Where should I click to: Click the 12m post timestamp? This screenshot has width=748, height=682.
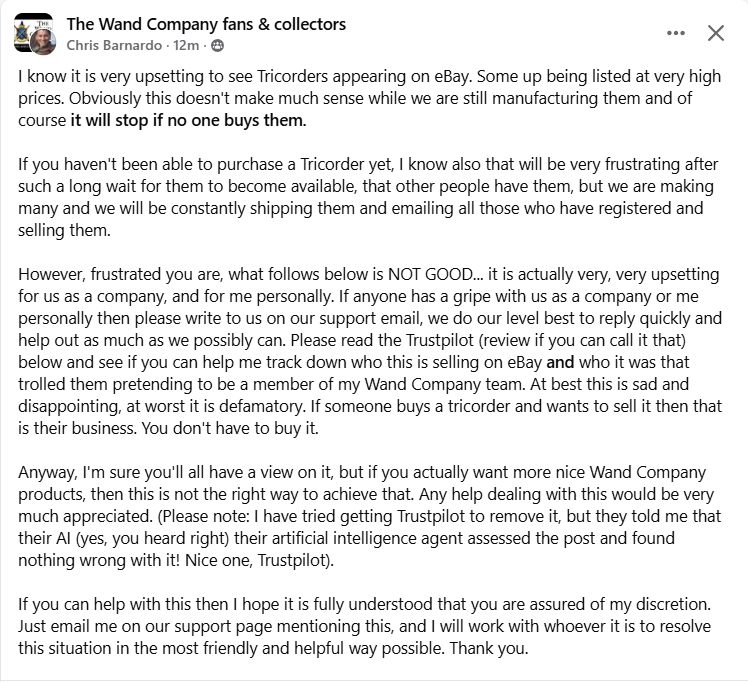click(x=186, y=45)
